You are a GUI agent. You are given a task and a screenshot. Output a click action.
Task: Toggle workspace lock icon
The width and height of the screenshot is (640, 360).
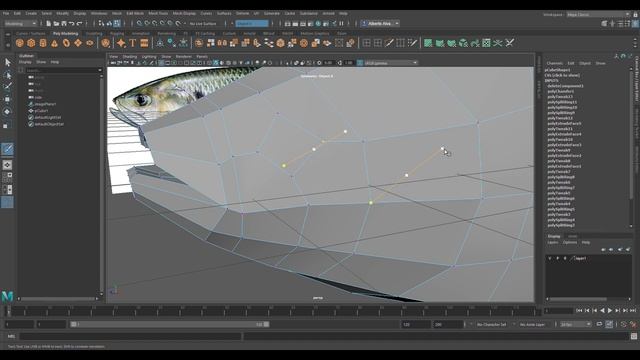click(x=636, y=15)
